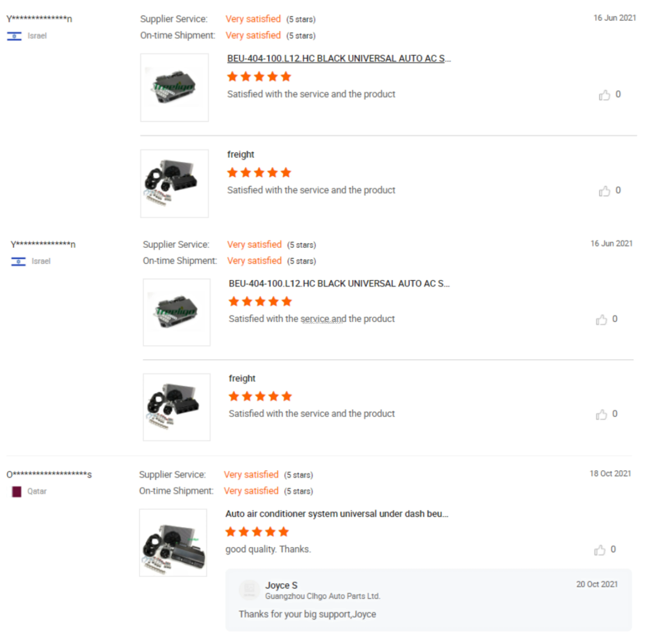Open the Qatar review's air conditioner thumbnail
The height and width of the screenshot is (644, 645).
pos(173,543)
